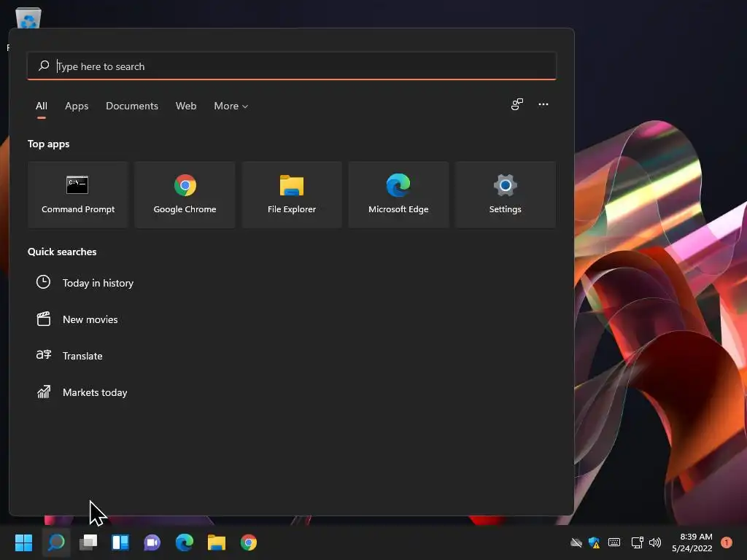Click the language icon beside Translate

point(43,355)
